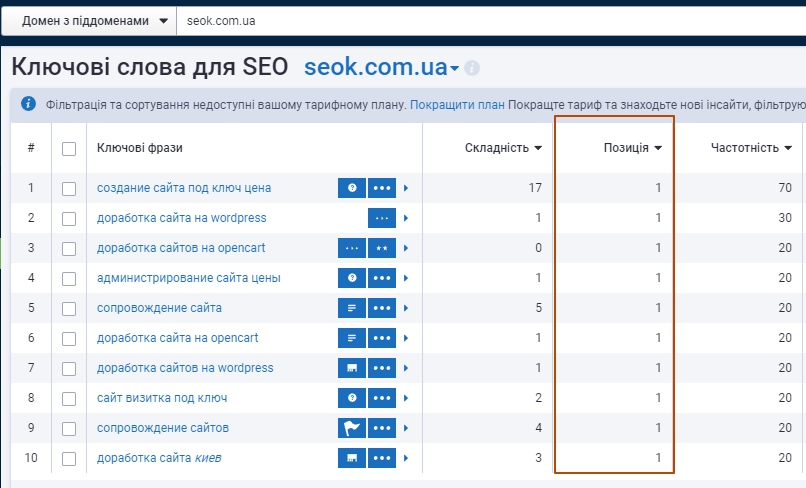The image size is (806, 488).
Task: Check row доработка сайтов на wordpress
Action: click(x=69, y=369)
